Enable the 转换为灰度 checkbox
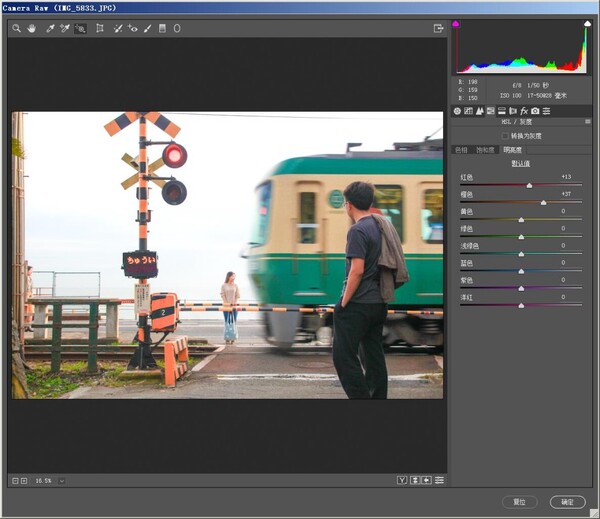600x519 pixels. [x=505, y=136]
